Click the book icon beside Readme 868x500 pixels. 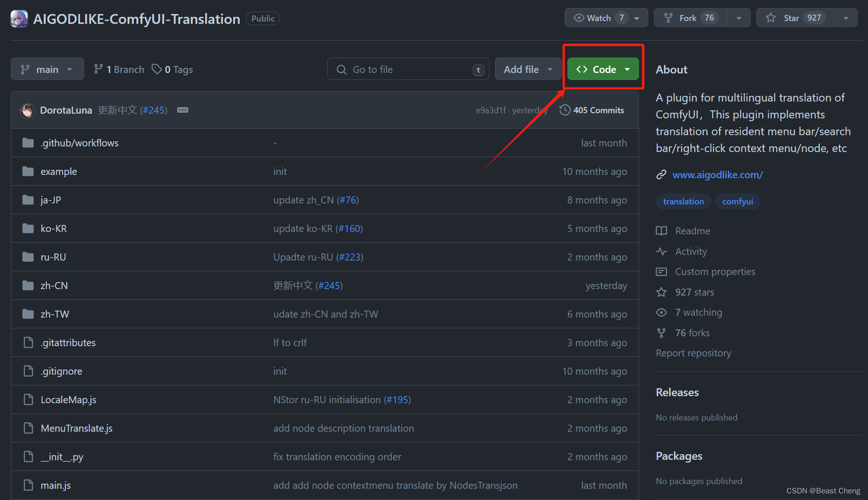click(661, 231)
